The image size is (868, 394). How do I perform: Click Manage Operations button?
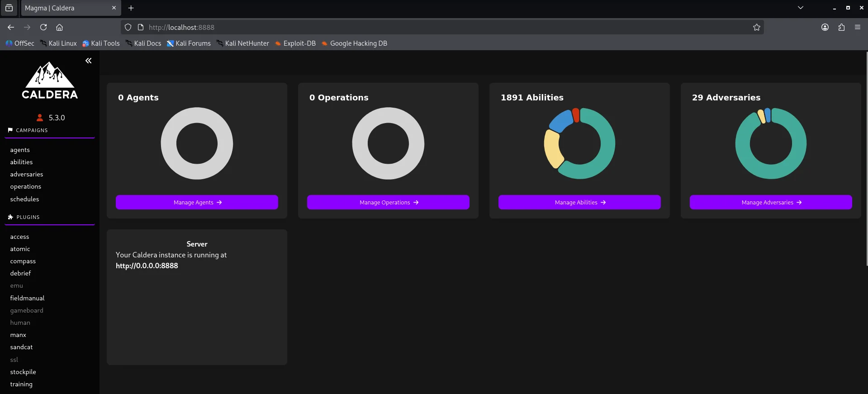tap(388, 202)
